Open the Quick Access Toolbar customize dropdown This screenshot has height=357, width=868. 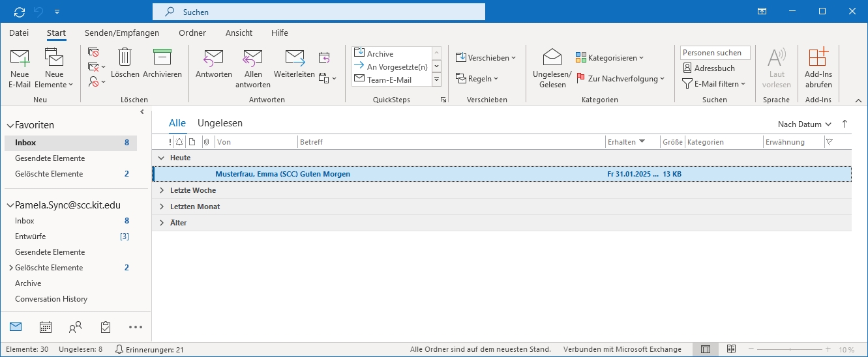point(57,12)
